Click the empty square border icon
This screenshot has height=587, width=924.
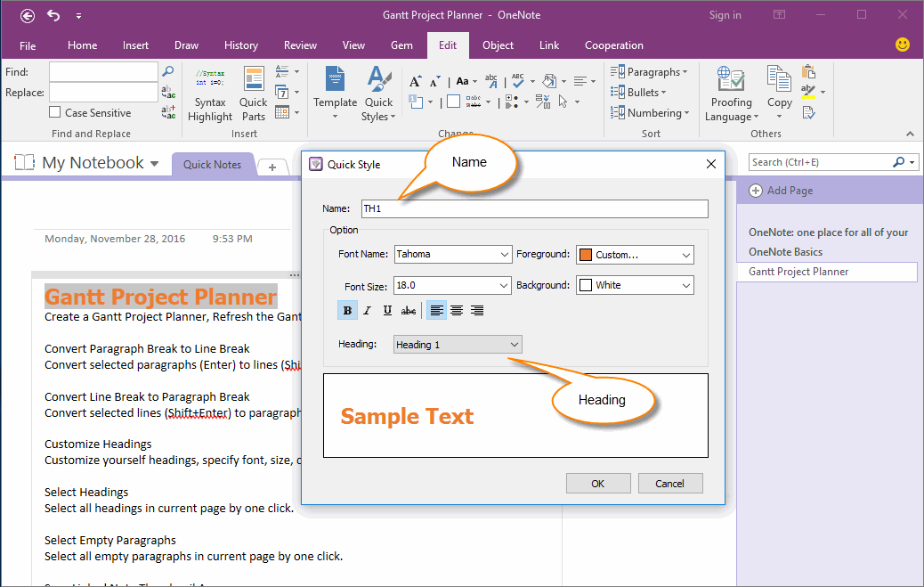pos(453,102)
